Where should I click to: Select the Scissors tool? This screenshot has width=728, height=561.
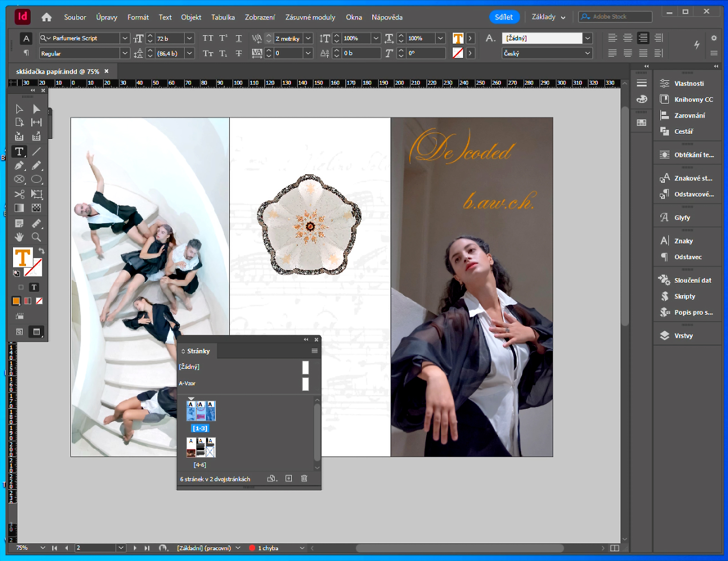19,194
